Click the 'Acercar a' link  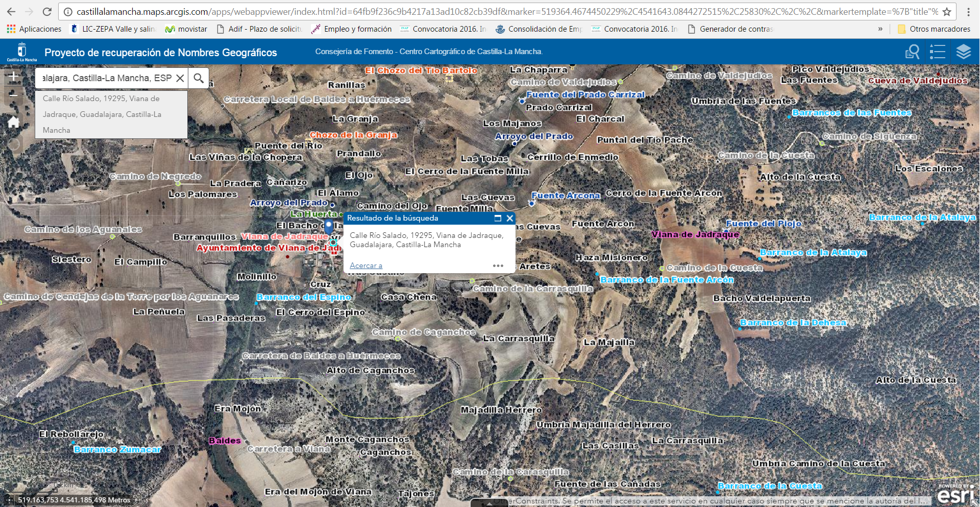(366, 265)
